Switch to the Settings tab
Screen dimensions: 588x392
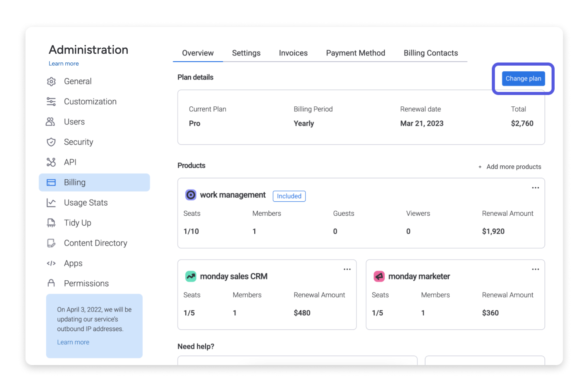click(x=246, y=53)
